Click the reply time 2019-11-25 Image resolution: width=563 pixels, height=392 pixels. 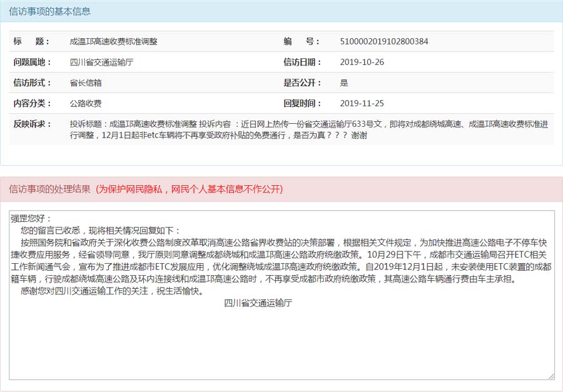(362, 104)
